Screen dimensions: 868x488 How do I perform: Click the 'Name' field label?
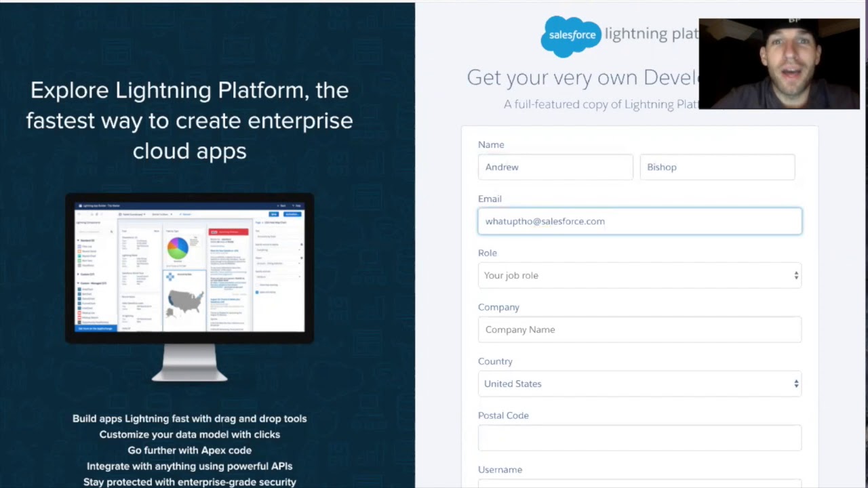tap(491, 144)
